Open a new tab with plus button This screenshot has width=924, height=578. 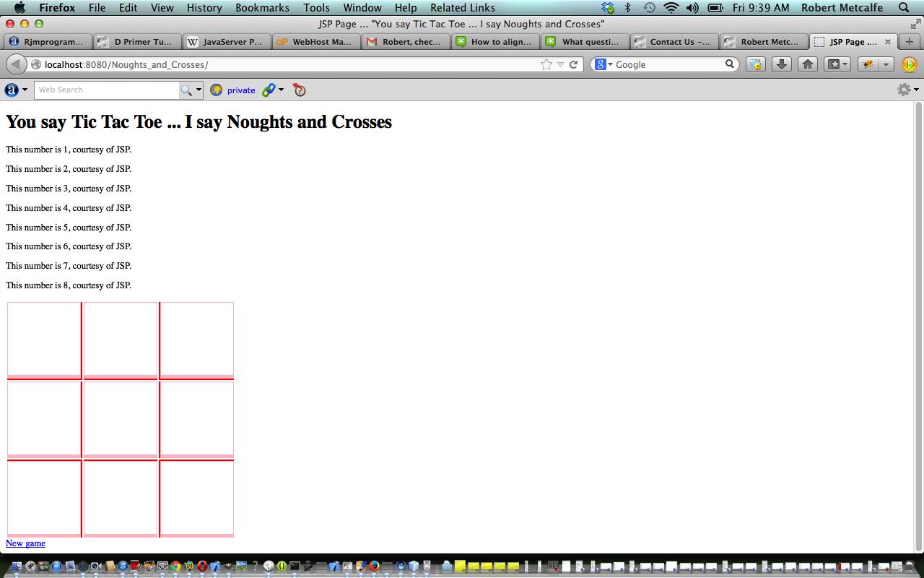[910, 41]
